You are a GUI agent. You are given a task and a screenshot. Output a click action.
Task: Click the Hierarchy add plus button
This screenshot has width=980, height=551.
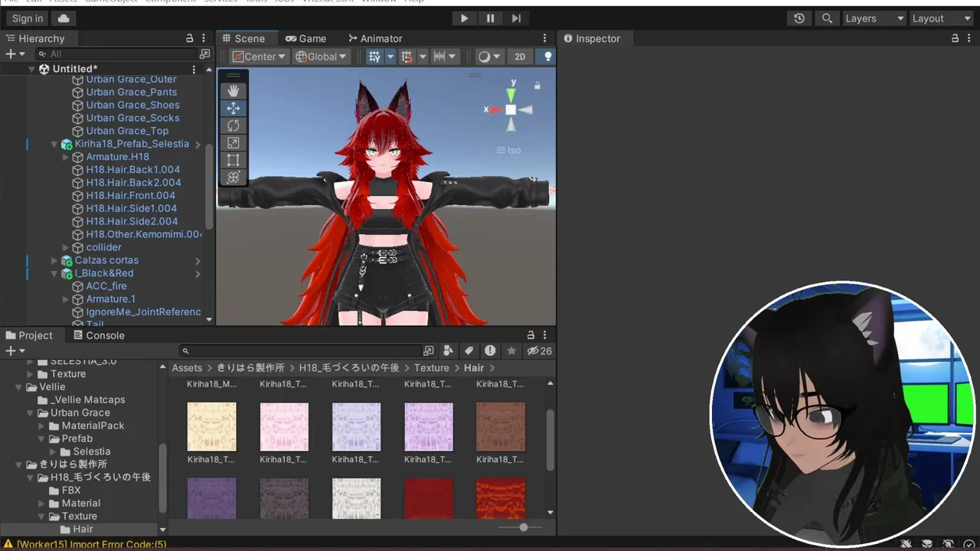click(x=15, y=54)
